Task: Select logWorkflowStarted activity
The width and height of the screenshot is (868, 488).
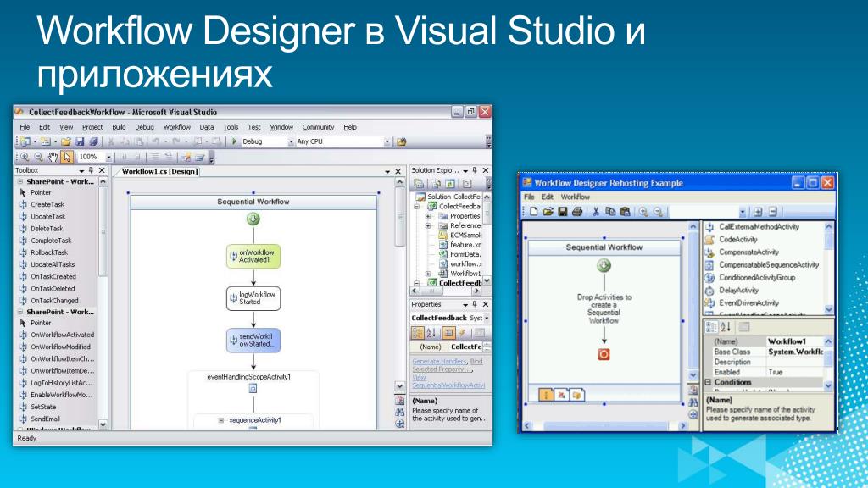Action: (253, 299)
